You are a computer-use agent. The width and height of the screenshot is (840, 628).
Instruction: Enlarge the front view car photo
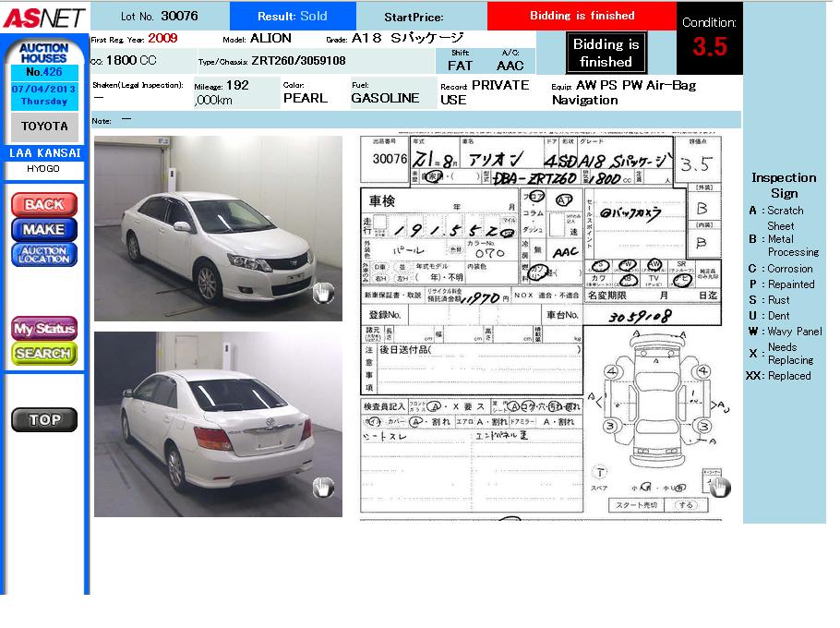(x=218, y=228)
